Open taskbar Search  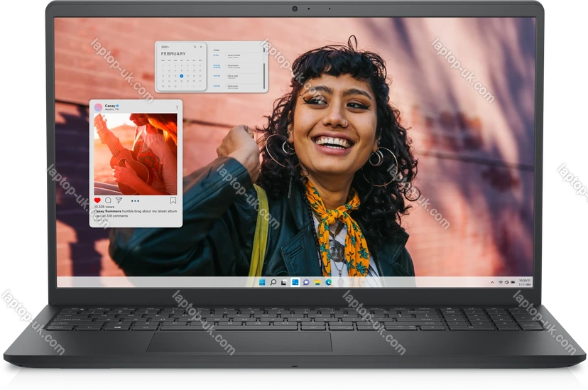tap(273, 282)
